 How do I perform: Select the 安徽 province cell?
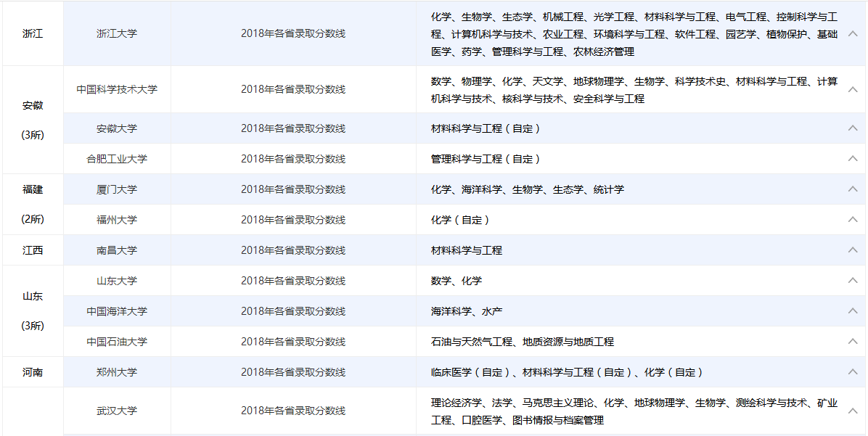pyautogui.click(x=33, y=120)
